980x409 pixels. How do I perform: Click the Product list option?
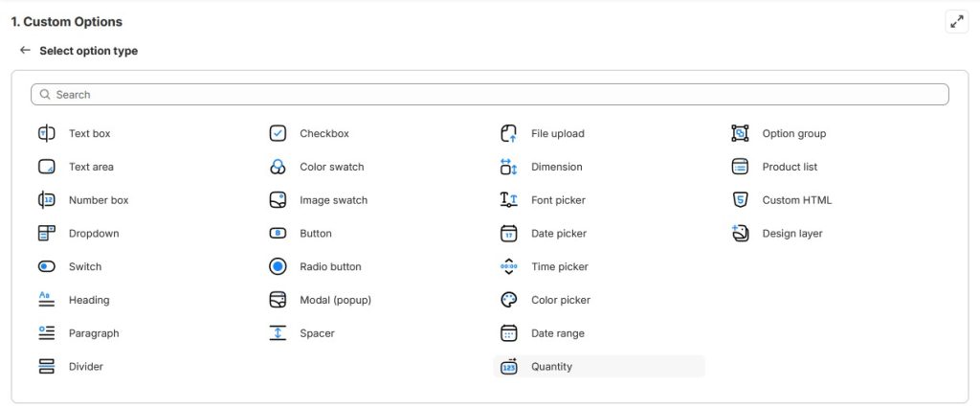(789, 167)
